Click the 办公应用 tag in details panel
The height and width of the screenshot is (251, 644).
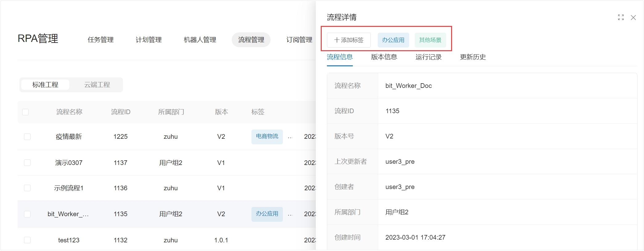point(393,40)
